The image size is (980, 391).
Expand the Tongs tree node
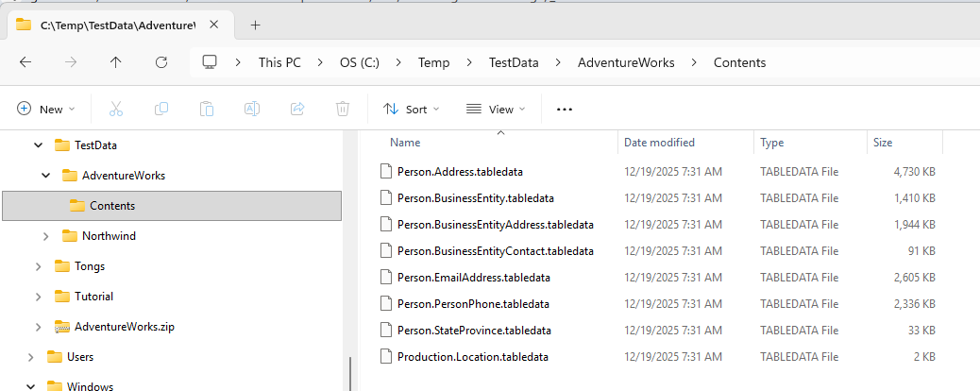tap(38, 266)
